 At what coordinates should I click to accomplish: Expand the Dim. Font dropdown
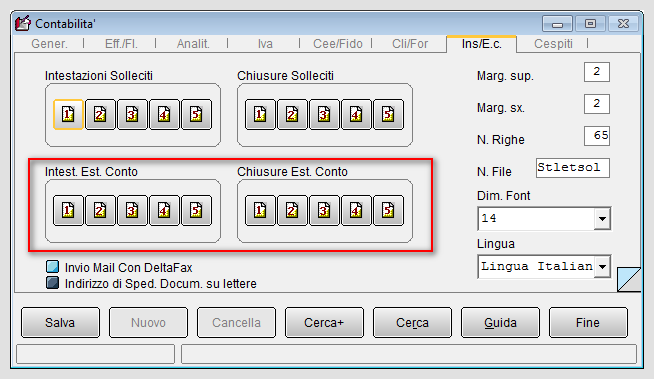[602, 218]
